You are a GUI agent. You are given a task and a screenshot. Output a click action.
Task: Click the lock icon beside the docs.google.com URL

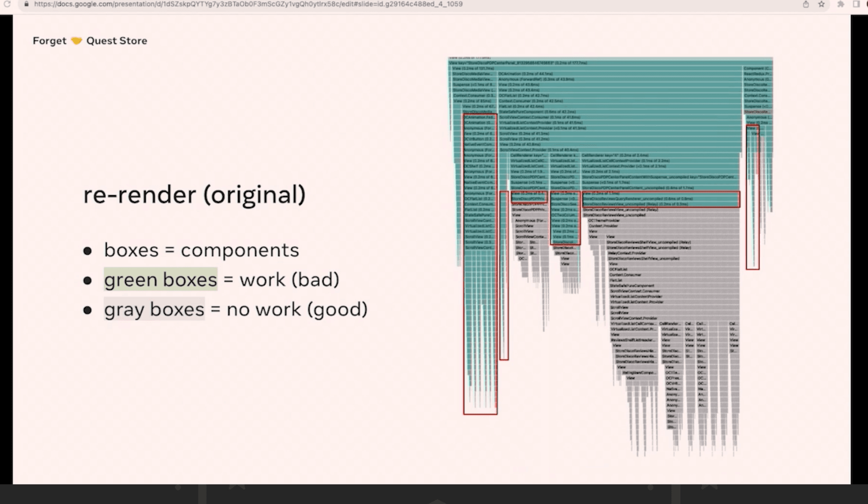pyautogui.click(x=26, y=4)
